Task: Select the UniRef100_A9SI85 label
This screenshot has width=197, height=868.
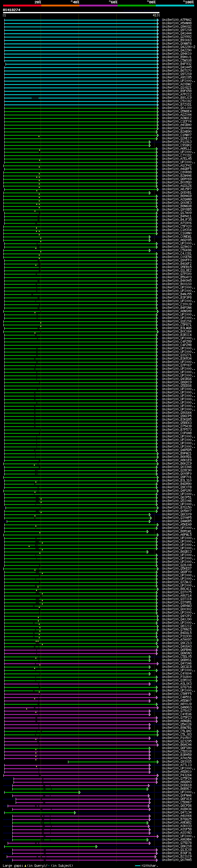Action: (176, 78)
